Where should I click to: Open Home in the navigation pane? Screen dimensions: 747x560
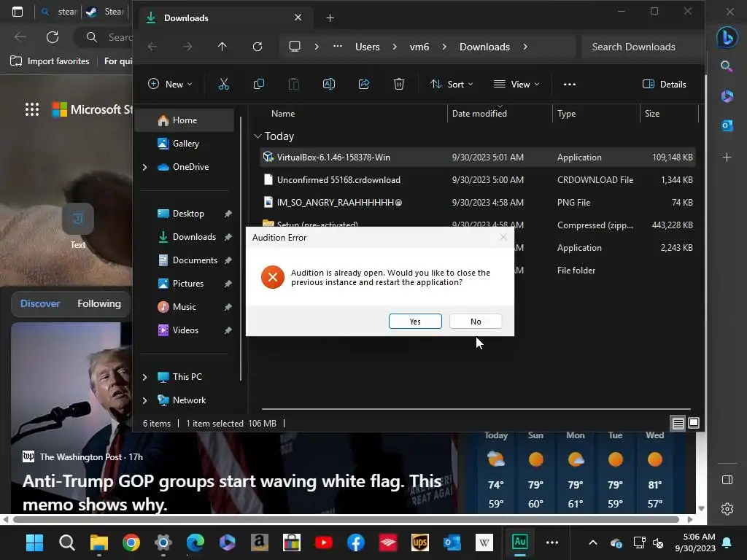coord(185,120)
